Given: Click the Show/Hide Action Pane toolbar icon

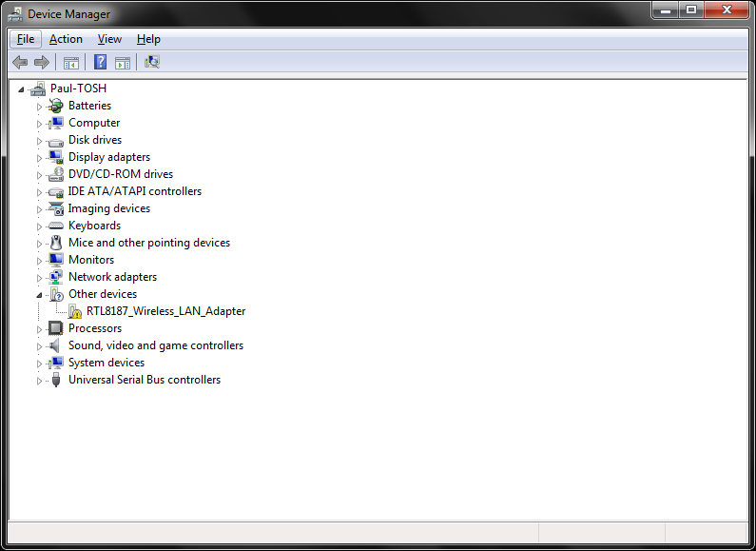Looking at the screenshot, I should (x=123, y=63).
